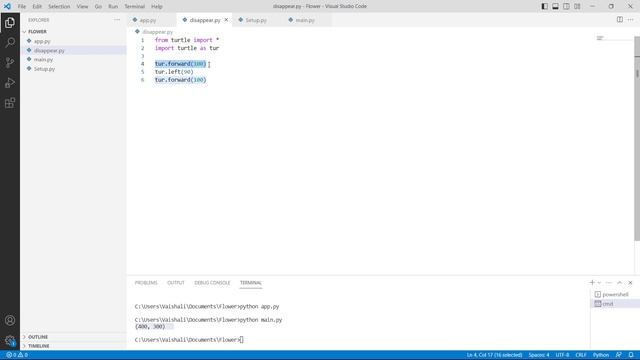Close the terminal panel
Image resolution: width=640 pixels, height=360 pixels.
point(630,282)
